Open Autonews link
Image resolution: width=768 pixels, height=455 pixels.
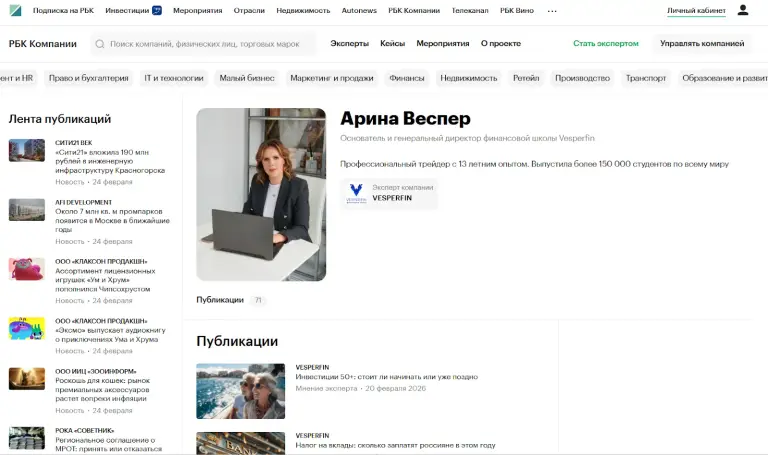click(x=359, y=10)
